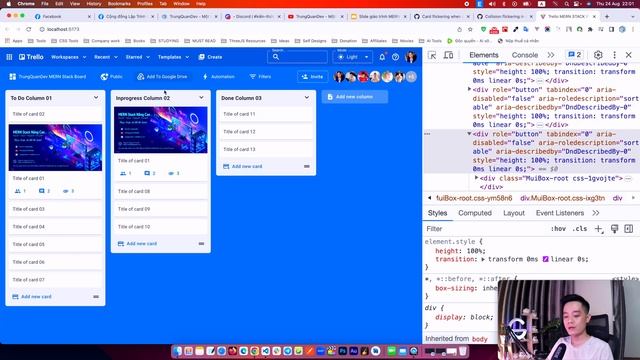
Task: Reload the page in Chrome
Action: point(29,29)
